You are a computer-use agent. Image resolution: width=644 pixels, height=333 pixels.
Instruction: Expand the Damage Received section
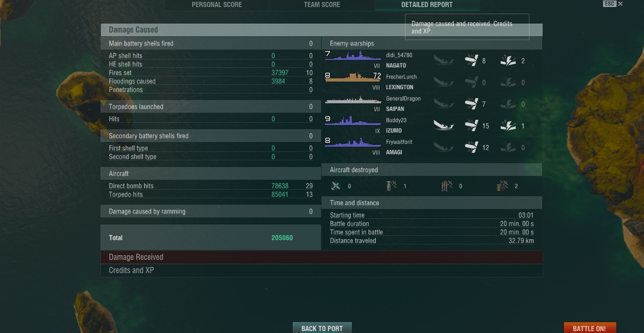click(x=322, y=257)
